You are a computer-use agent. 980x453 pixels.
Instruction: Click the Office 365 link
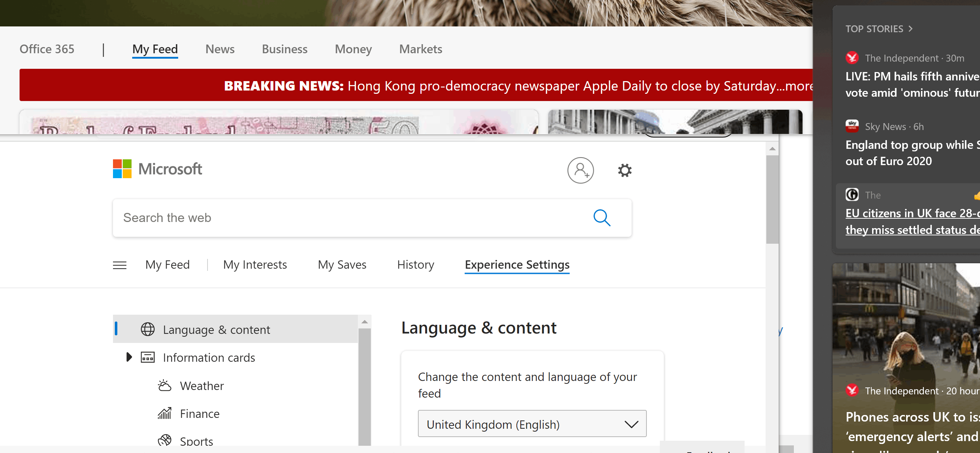pyautogui.click(x=47, y=49)
